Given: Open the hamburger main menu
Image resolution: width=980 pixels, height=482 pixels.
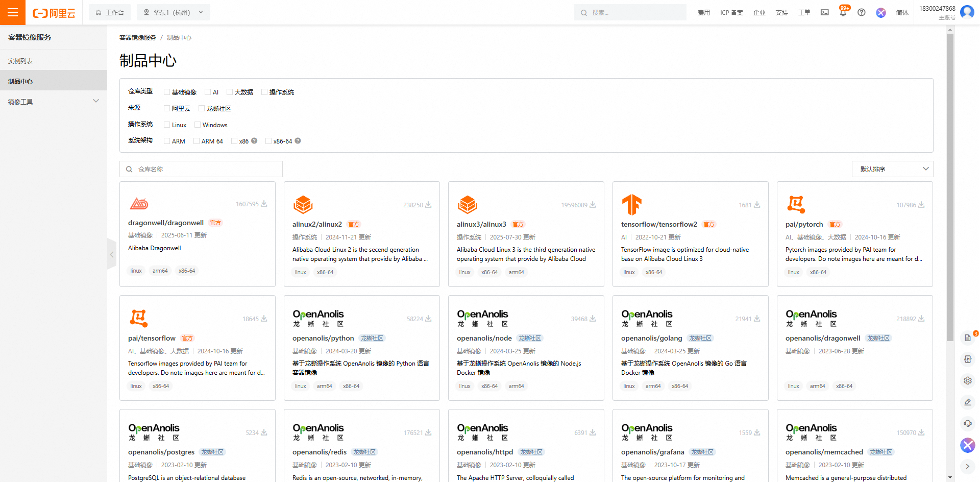Looking at the screenshot, I should [13, 12].
